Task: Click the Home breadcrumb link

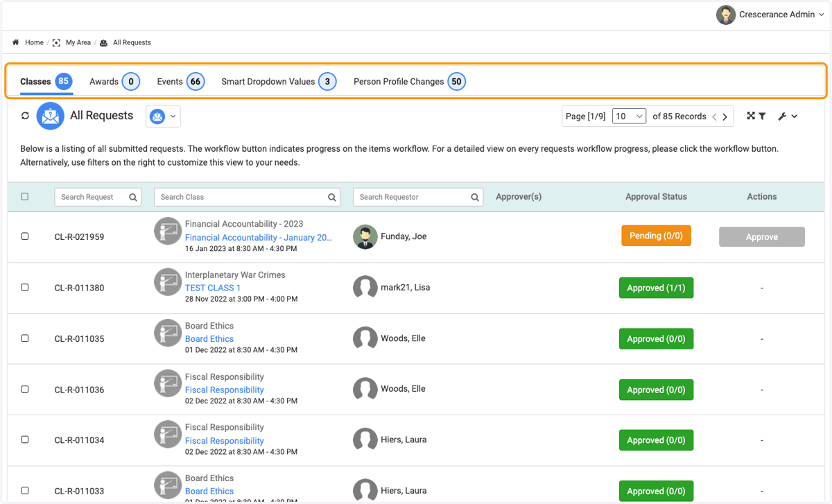Action: pyautogui.click(x=34, y=42)
